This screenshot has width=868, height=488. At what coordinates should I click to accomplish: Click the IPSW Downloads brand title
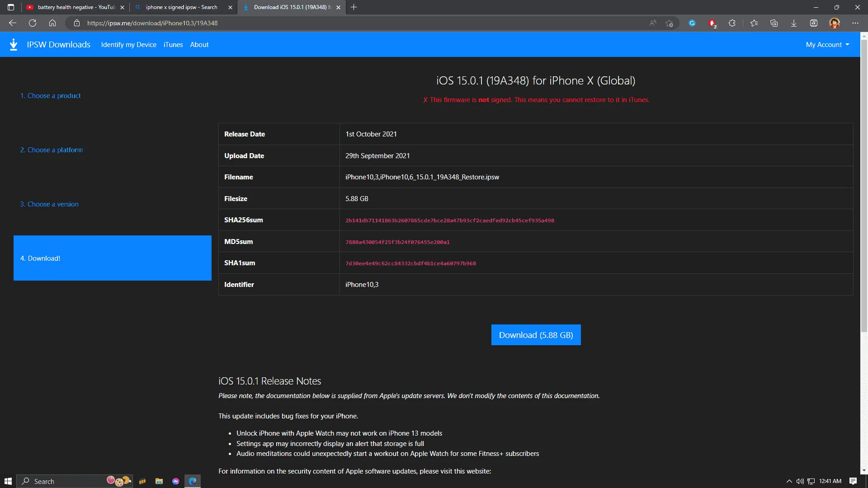point(58,44)
